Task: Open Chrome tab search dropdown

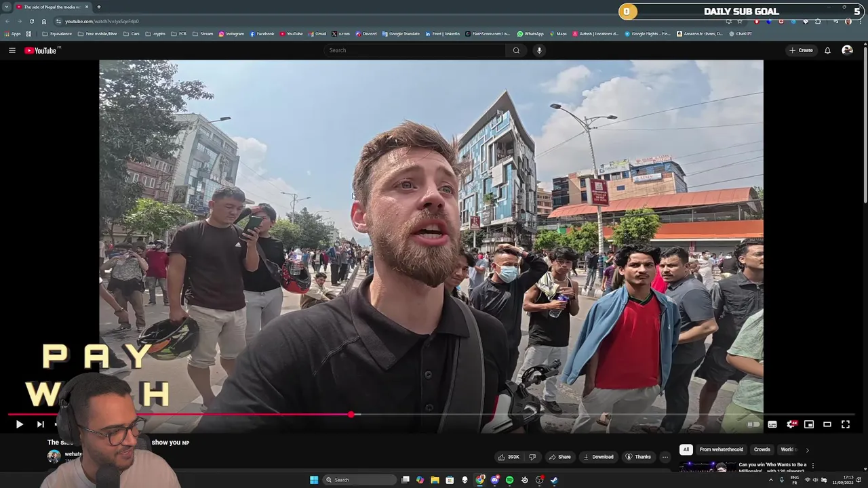Action: pos(7,7)
